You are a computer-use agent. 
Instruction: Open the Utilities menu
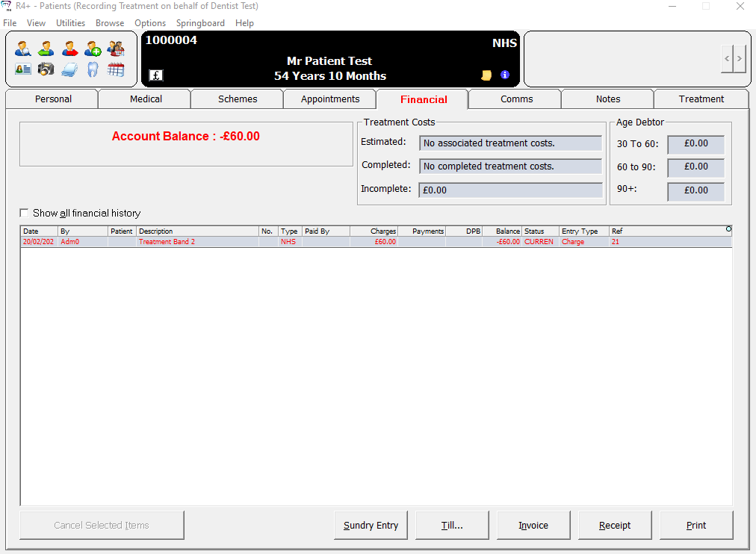pos(70,23)
